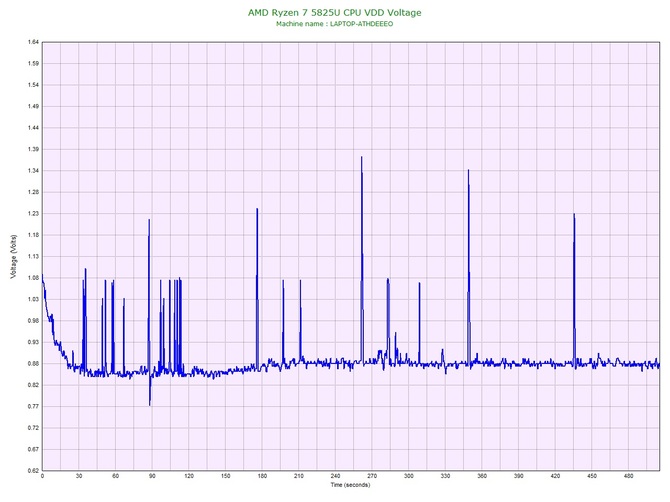The height and width of the screenshot is (502, 670).
Task: Click the chart title 'AMD Ryzen 7 5825U CPU VDD Voltage'
Action: [x=335, y=13]
